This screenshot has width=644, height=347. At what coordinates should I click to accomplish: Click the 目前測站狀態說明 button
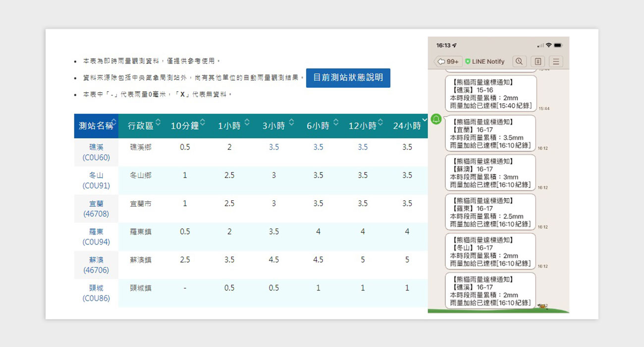pos(348,78)
